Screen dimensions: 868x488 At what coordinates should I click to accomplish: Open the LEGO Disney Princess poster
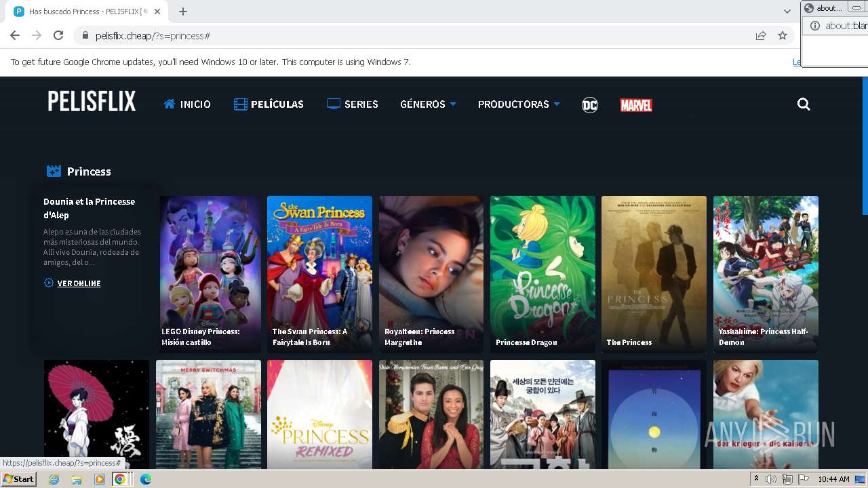coord(210,274)
